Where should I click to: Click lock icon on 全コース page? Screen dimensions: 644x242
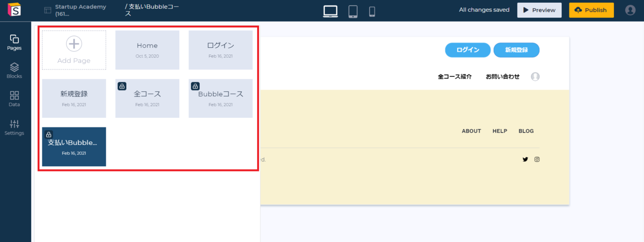[122, 86]
